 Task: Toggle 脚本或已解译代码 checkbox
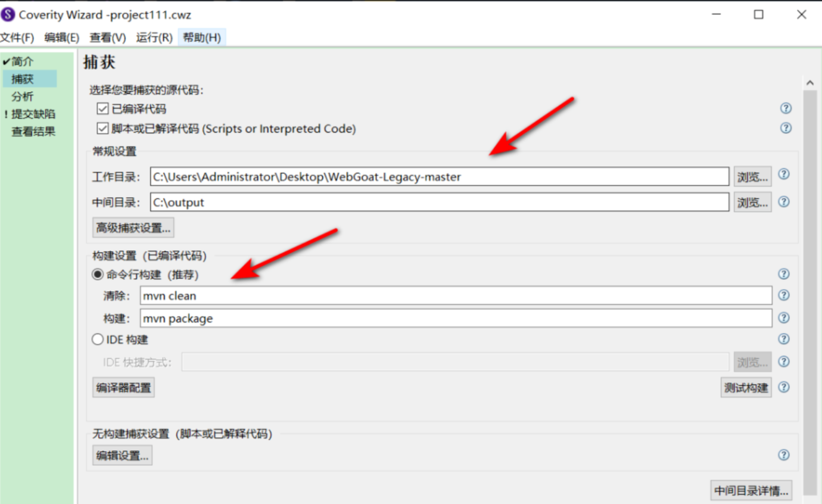(101, 129)
